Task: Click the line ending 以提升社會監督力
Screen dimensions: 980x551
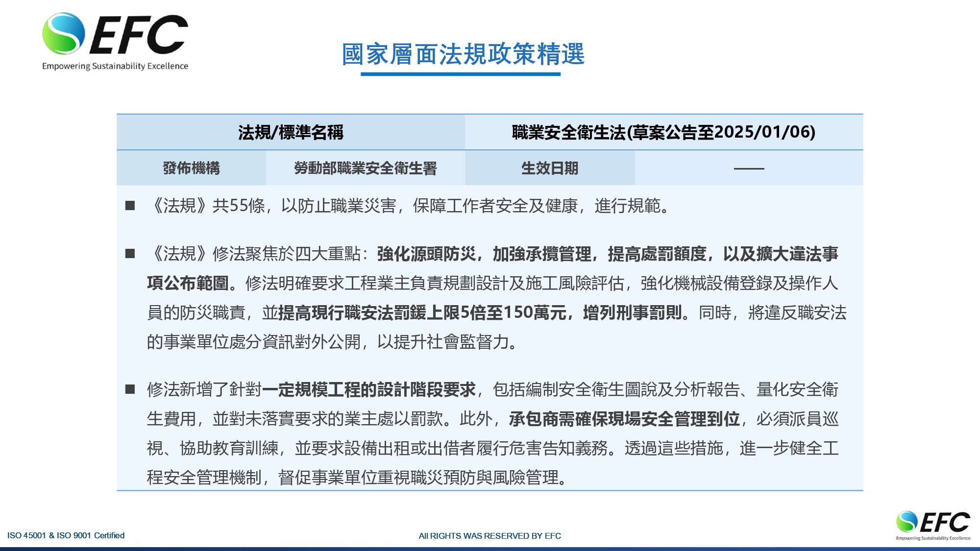Action: pyautogui.click(x=333, y=342)
